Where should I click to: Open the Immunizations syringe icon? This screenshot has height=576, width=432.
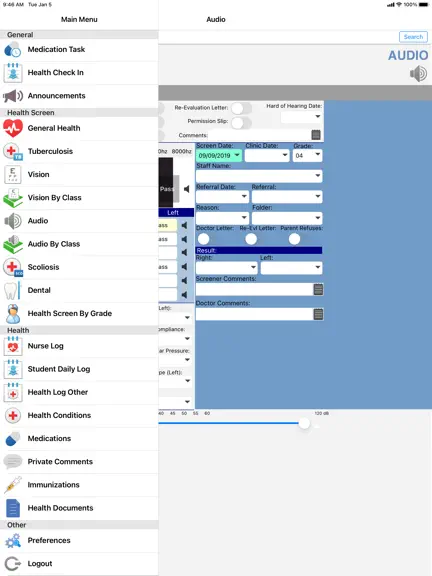12,485
